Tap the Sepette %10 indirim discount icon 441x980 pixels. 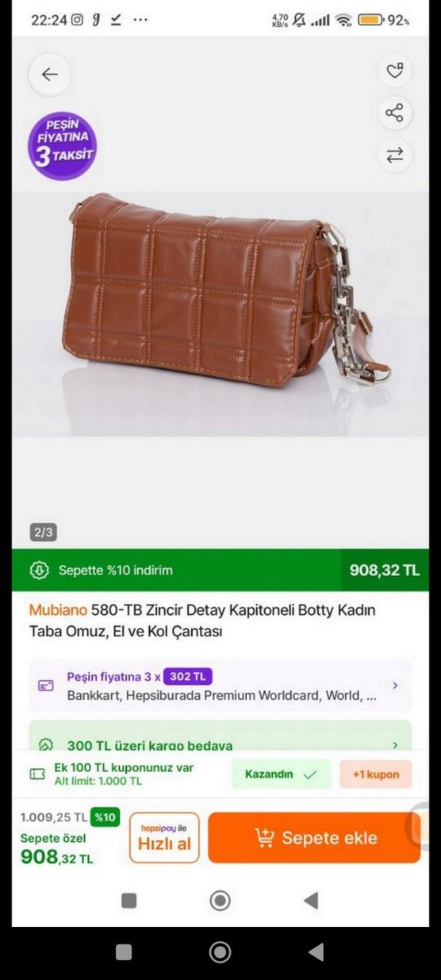[39, 570]
